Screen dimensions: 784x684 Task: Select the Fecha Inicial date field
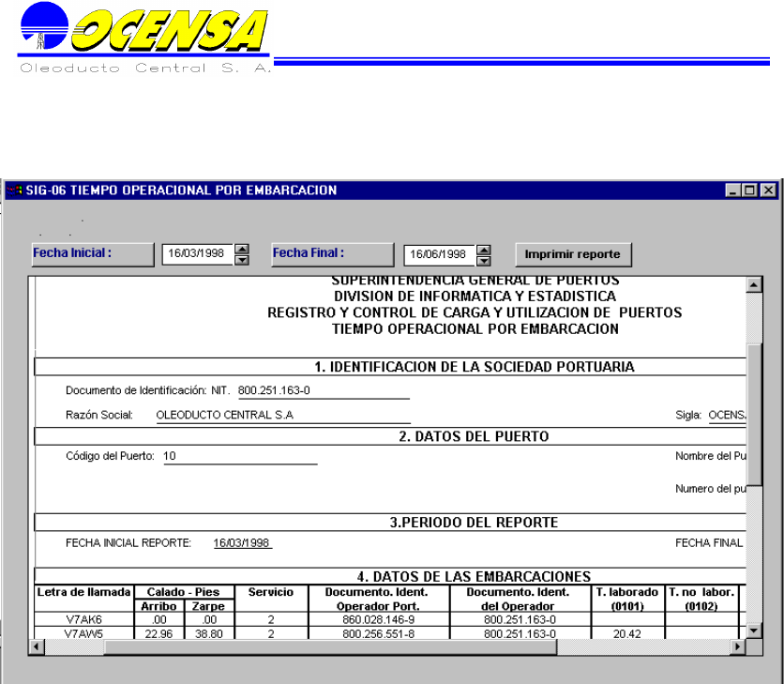pyautogui.click(x=198, y=253)
